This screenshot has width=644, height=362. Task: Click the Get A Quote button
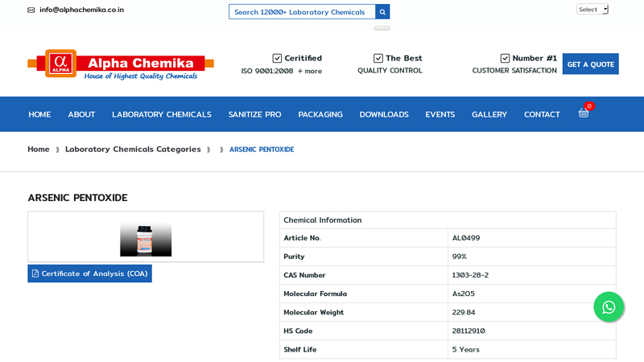pyautogui.click(x=590, y=64)
